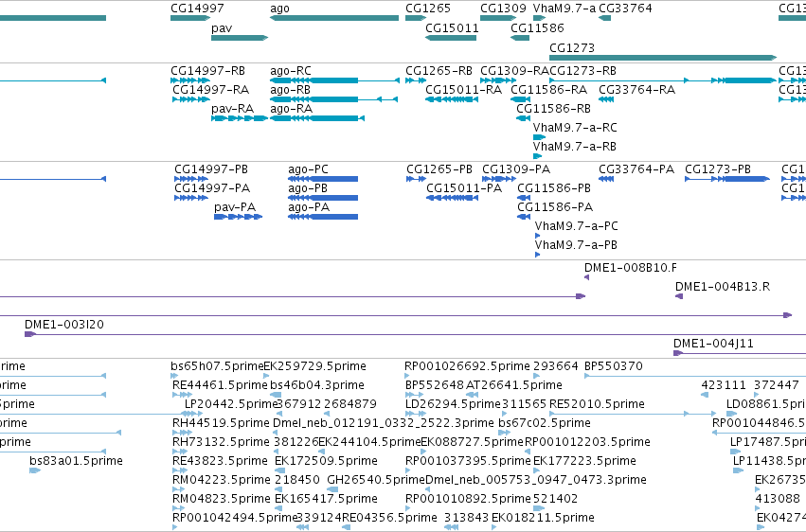The image size is (806, 532).
Task: Open EST bs83a01.5prime
Action: [x=76, y=461]
